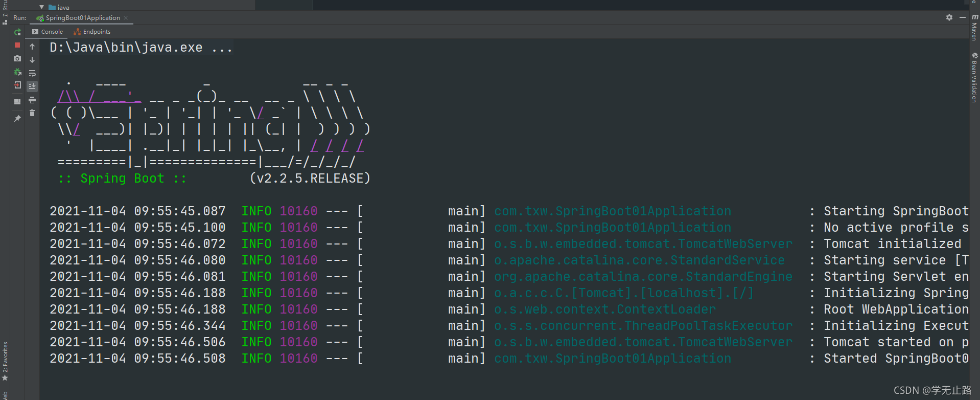Open the Favorites side tool window

tap(5, 361)
